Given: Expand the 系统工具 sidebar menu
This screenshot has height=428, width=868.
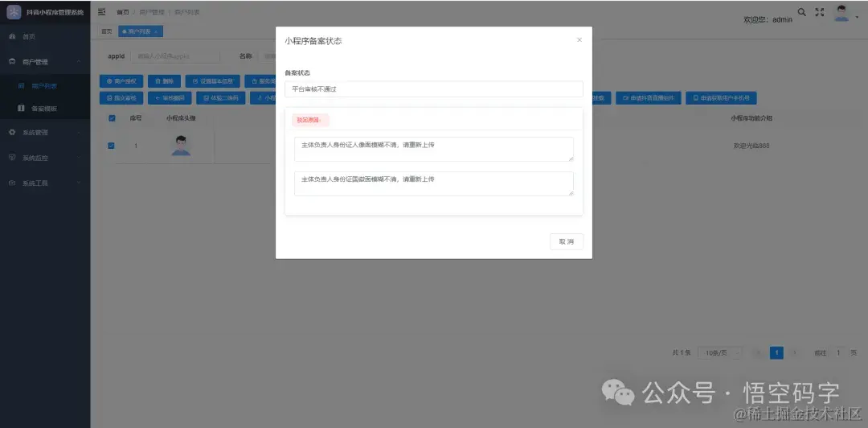Looking at the screenshot, I should pos(45,183).
